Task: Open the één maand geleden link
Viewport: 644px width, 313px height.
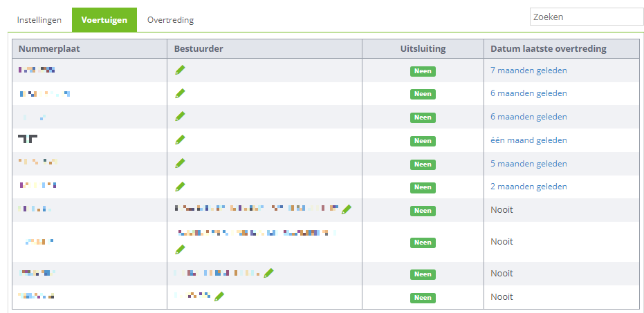Action: click(528, 140)
